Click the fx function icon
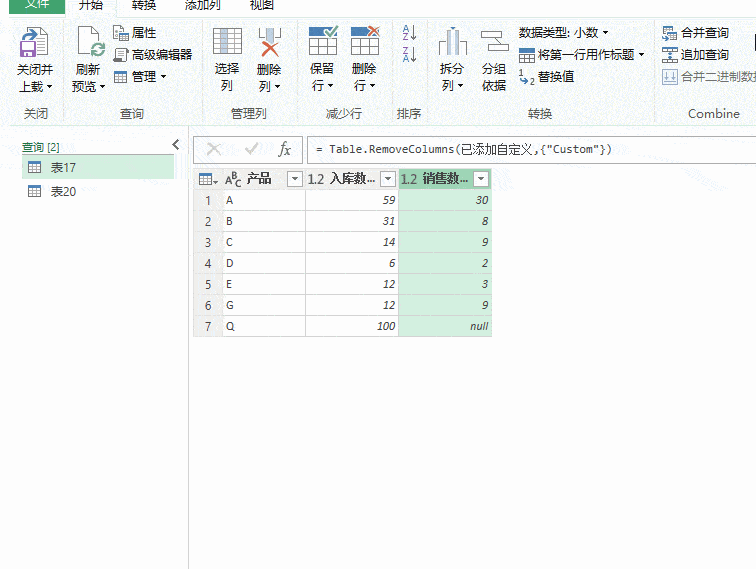The image size is (756, 569). [284, 149]
